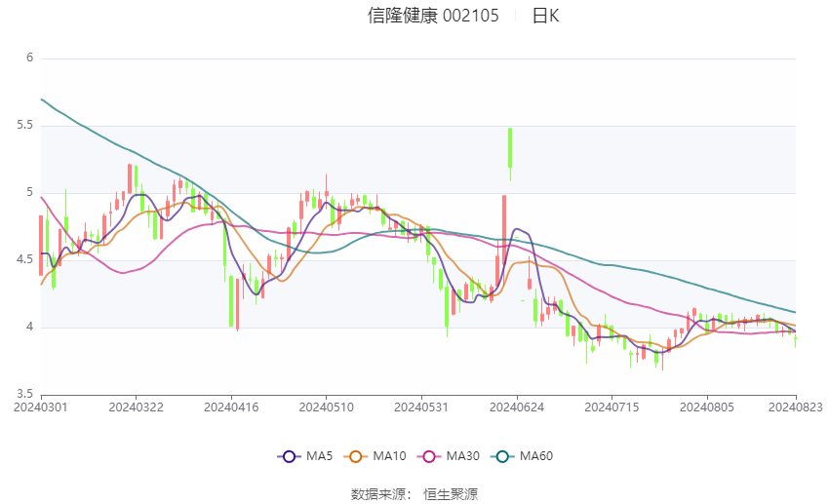This screenshot has width=829, height=504.
Task: Click the 日K label in title
Action: click(545, 16)
